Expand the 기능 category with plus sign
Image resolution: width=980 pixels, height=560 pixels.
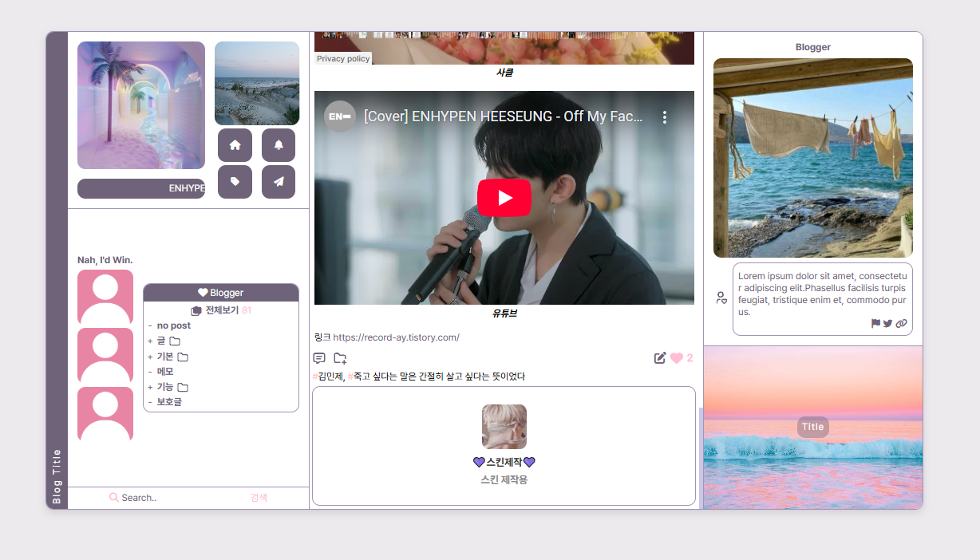tap(150, 387)
